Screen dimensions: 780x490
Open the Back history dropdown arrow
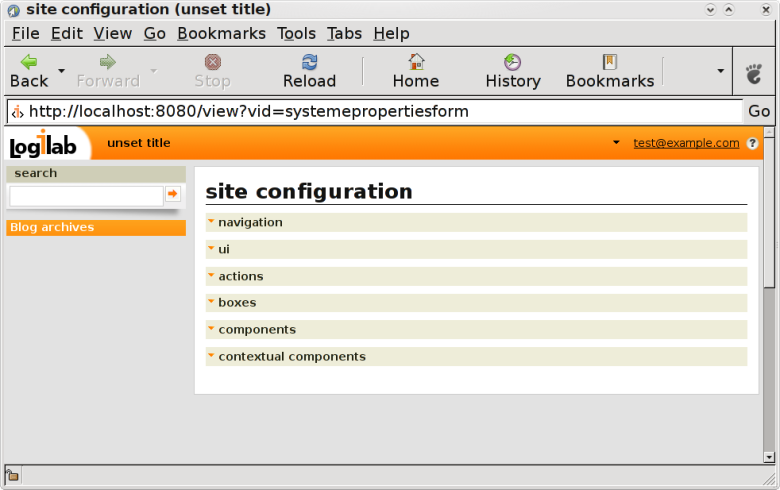click(x=62, y=71)
